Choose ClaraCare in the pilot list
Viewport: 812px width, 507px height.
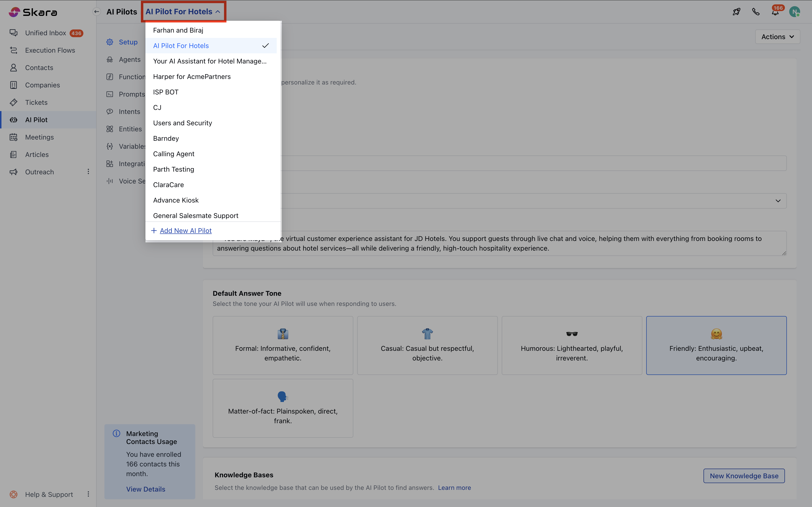point(168,185)
